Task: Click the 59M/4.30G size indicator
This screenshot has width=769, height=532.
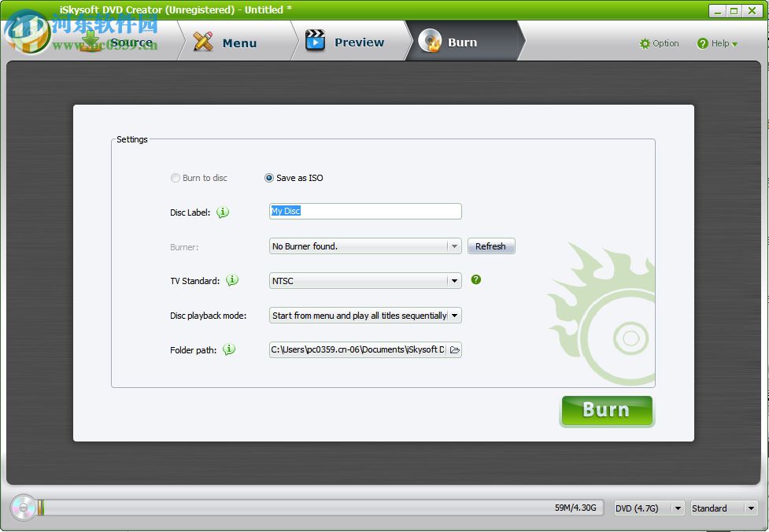Action: coord(575,508)
